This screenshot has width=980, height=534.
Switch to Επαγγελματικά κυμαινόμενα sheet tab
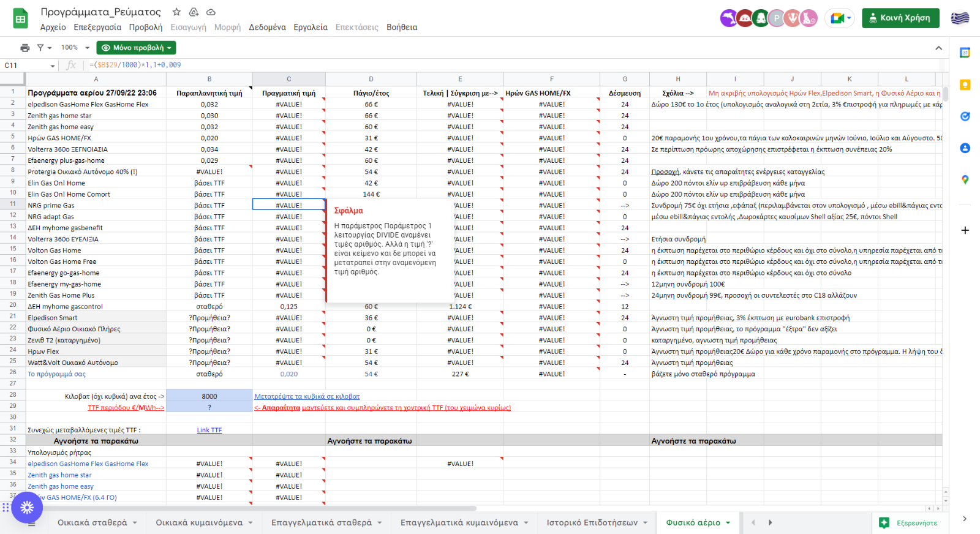tap(459, 523)
